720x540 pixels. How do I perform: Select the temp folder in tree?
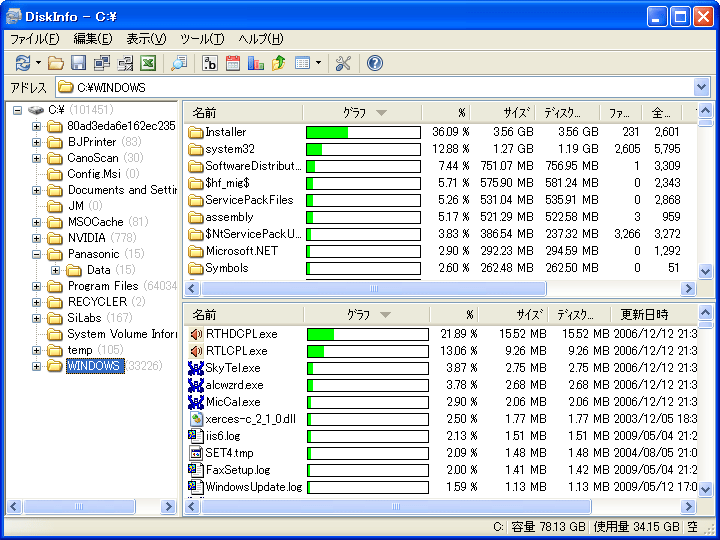(x=80, y=350)
